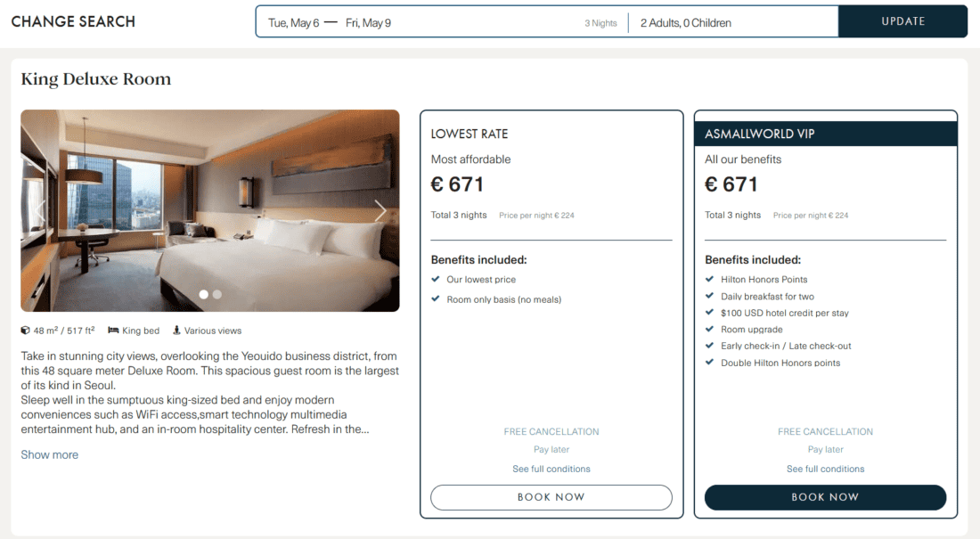
Task: Book the ASMALLWORLD VIP rate
Action: click(x=825, y=497)
